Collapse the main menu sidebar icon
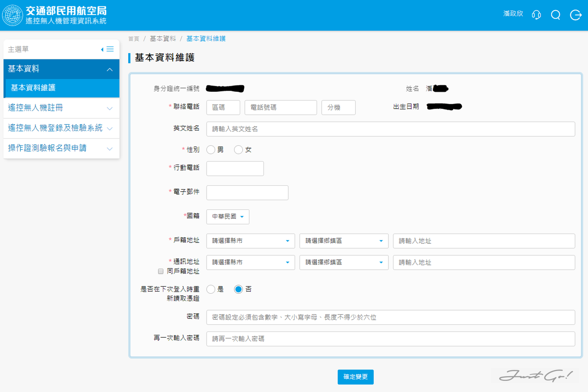 107,49
